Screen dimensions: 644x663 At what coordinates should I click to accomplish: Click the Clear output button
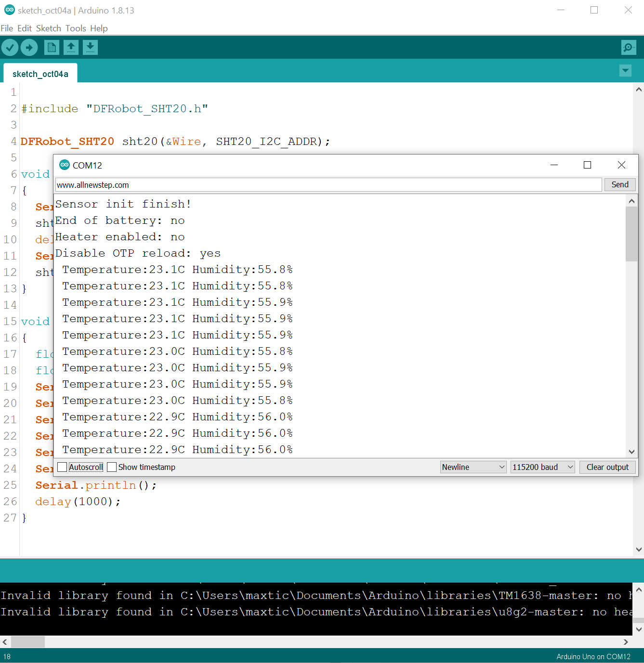[x=607, y=467]
